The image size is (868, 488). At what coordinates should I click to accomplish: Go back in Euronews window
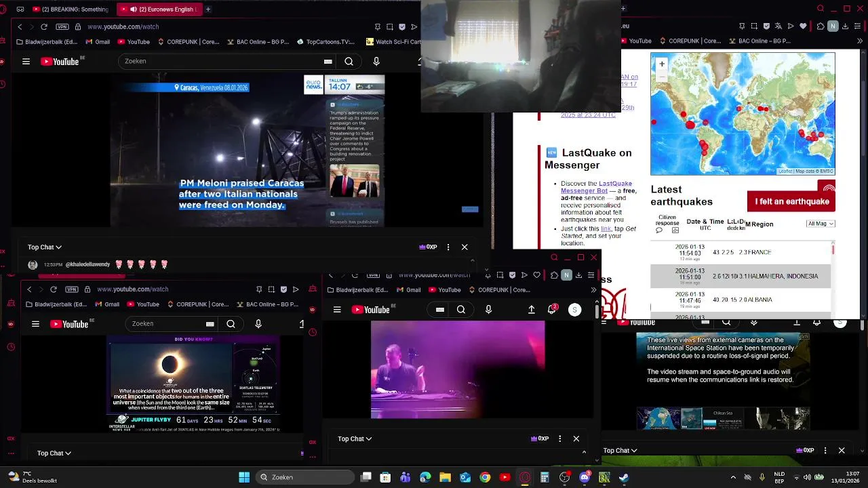20,26
